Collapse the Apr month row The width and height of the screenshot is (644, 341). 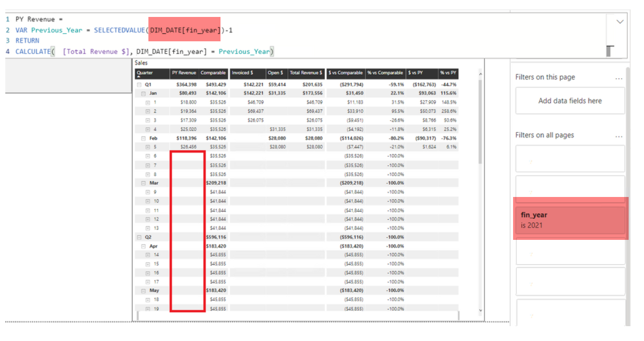pyautogui.click(x=144, y=246)
